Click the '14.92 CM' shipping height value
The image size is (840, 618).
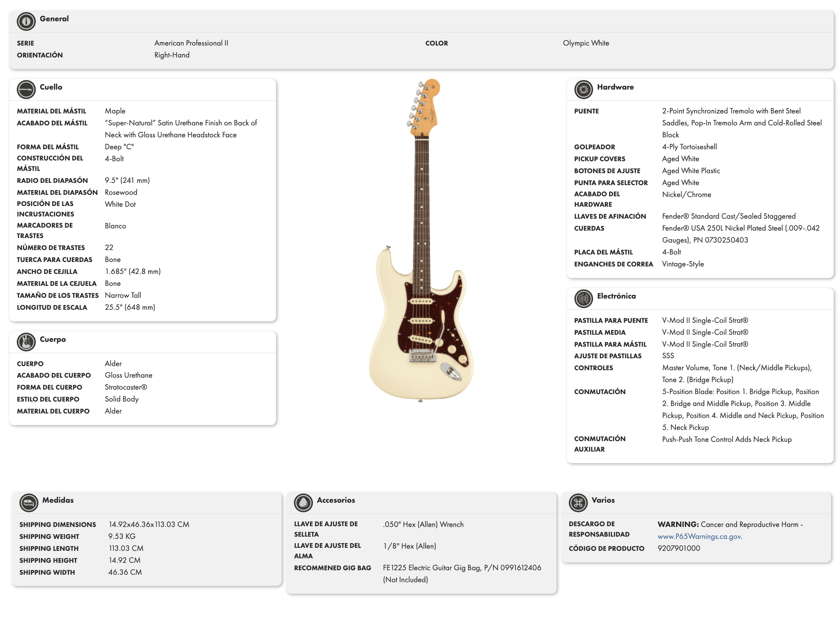pos(125,561)
